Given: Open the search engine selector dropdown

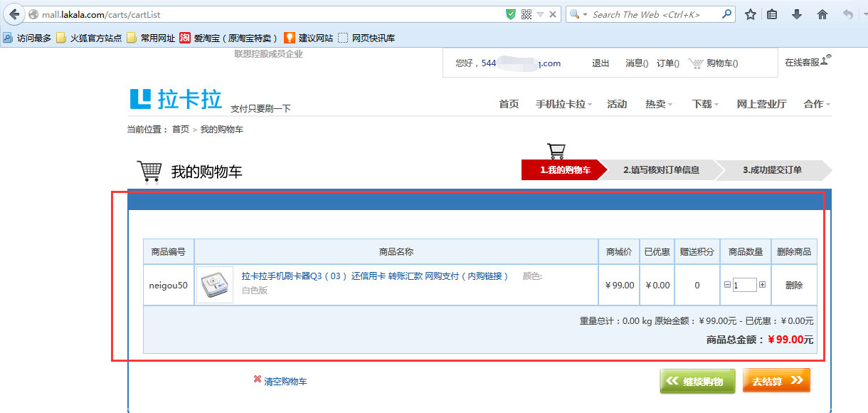Looking at the screenshot, I should pos(578,14).
